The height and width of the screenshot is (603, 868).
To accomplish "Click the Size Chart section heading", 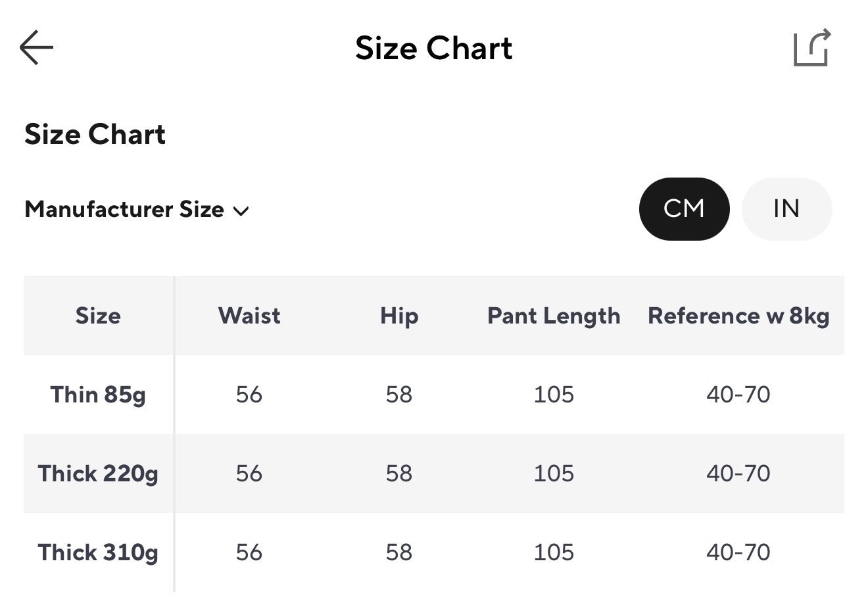I will (x=95, y=135).
